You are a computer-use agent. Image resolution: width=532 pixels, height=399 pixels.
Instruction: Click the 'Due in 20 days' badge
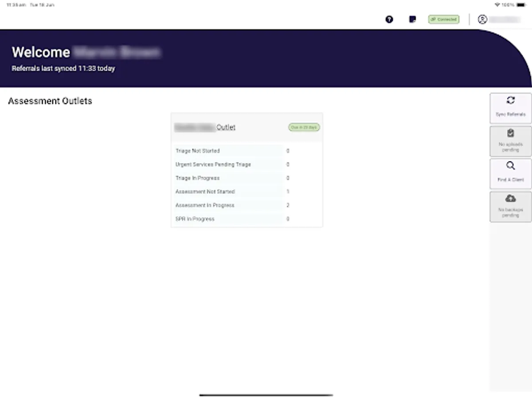point(303,127)
